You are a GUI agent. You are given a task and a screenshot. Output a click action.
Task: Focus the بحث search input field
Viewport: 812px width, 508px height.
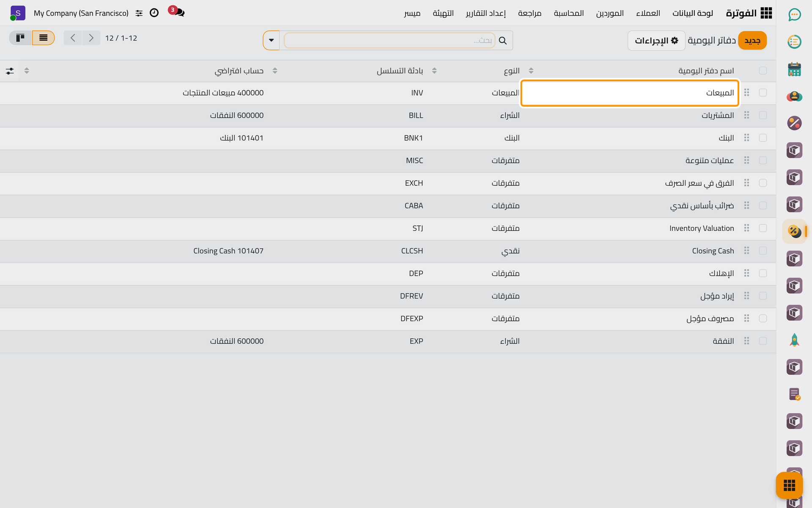point(389,41)
